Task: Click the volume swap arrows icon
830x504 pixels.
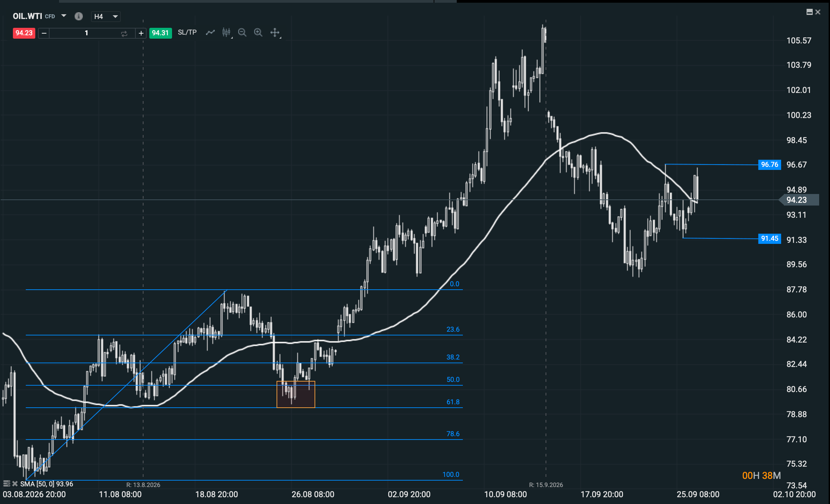Action: click(124, 33)
